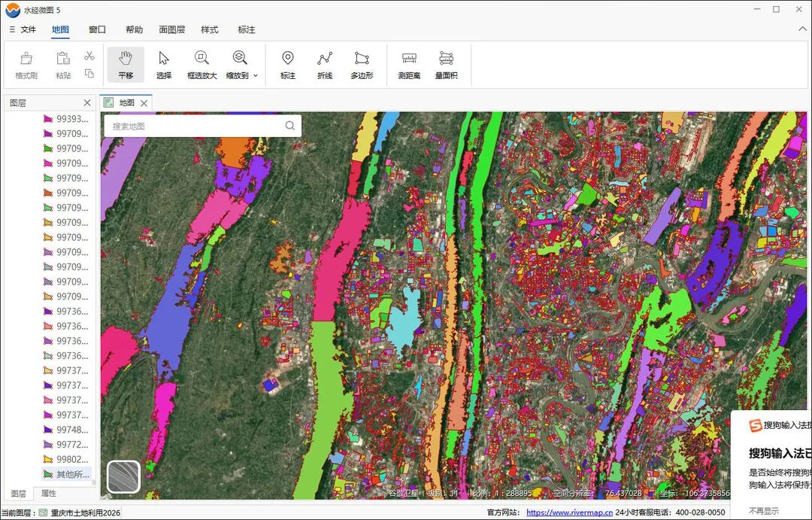Screen dimensions: 812x520
Task: Click the layers panel vertical scrollbar thumb
Action: click(94, 482)
